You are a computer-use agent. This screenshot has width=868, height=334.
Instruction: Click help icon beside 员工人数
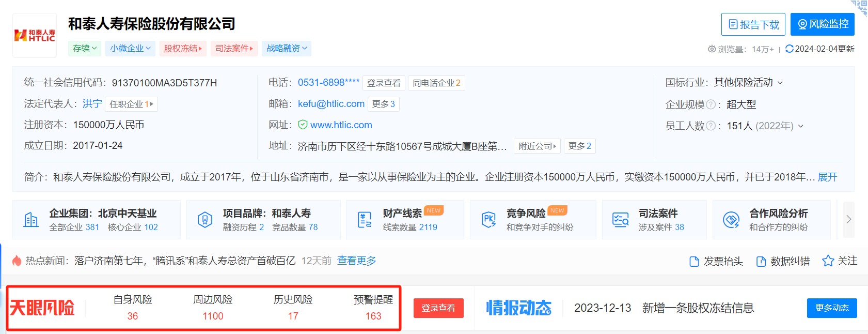click(x=711, y=126)
